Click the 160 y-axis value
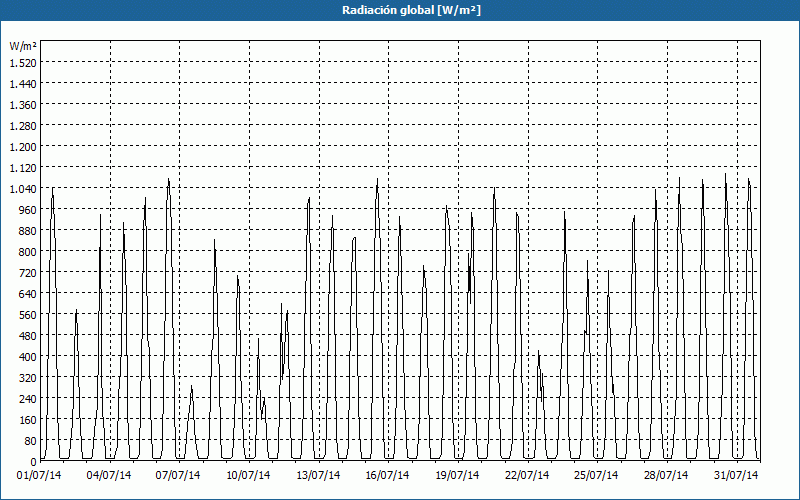 (x=28, y=419)
